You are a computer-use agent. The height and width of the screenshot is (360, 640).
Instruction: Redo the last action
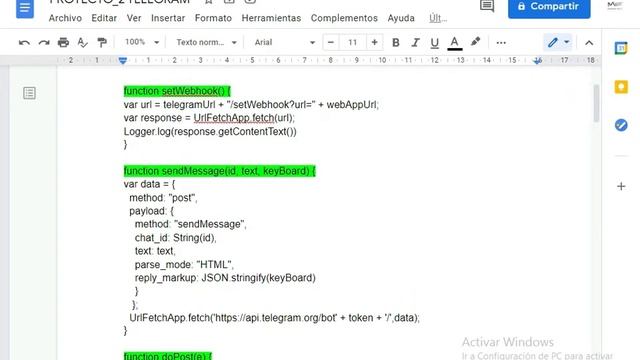pyautogui.click(x=44, y=42)
